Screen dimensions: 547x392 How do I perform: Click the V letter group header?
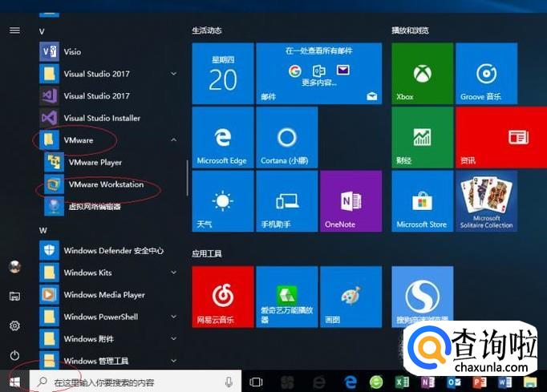point(42,31)
